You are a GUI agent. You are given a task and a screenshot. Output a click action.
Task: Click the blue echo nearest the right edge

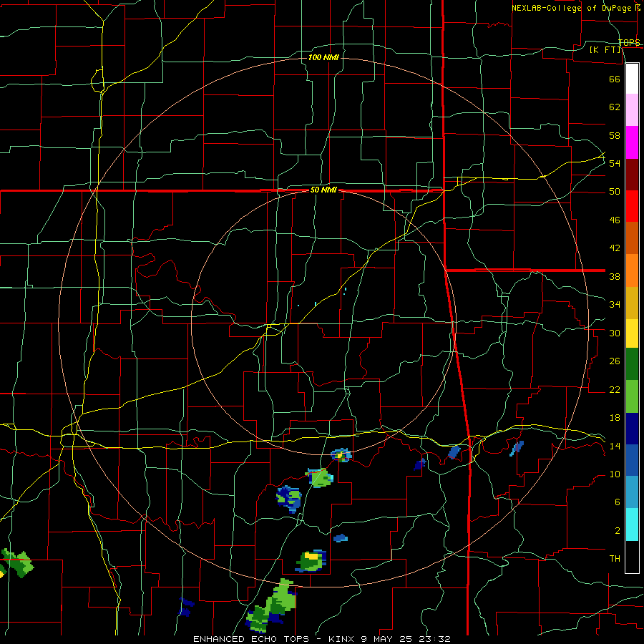(517, 449)
